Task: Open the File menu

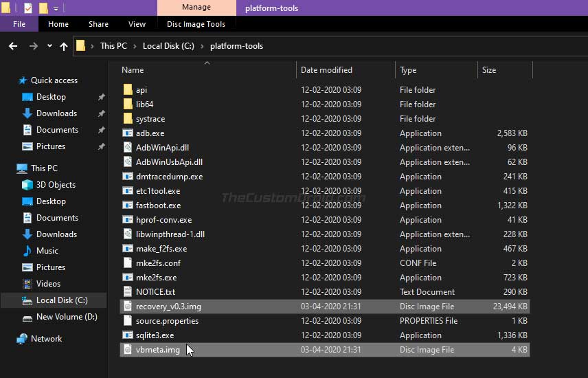Action: coord(19,24)
